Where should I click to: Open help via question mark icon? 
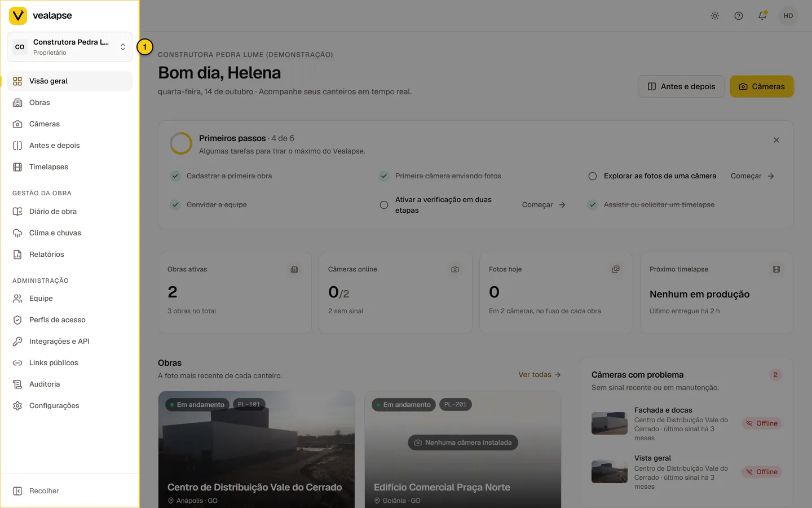tap(739, 16)
